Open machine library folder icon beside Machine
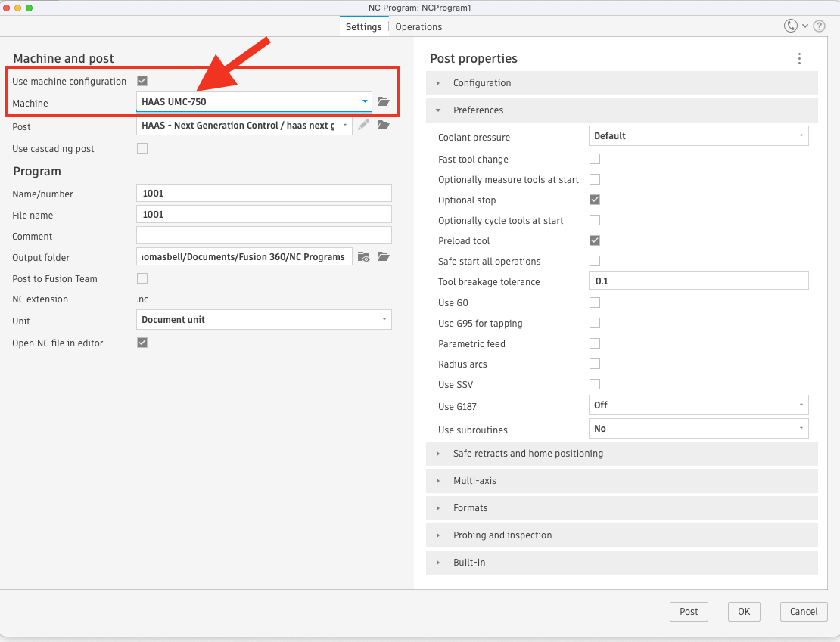The height and width of the screenshot is (642, 840). tap(383, 101)
